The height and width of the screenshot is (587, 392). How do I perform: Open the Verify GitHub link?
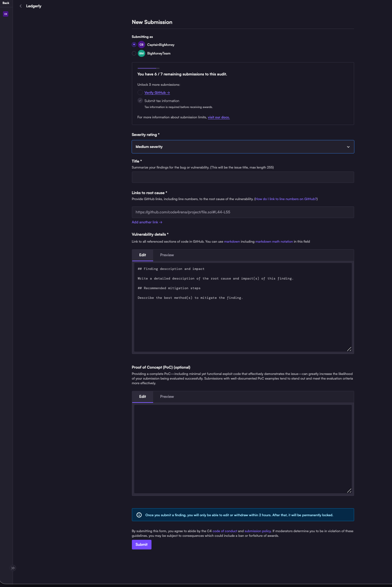pyautogui.click(x=157, y=93)
